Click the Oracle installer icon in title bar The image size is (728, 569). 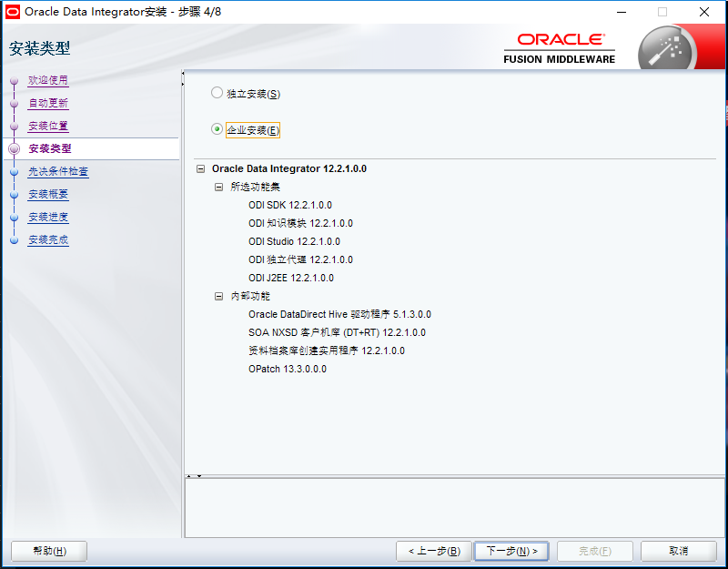13,12
